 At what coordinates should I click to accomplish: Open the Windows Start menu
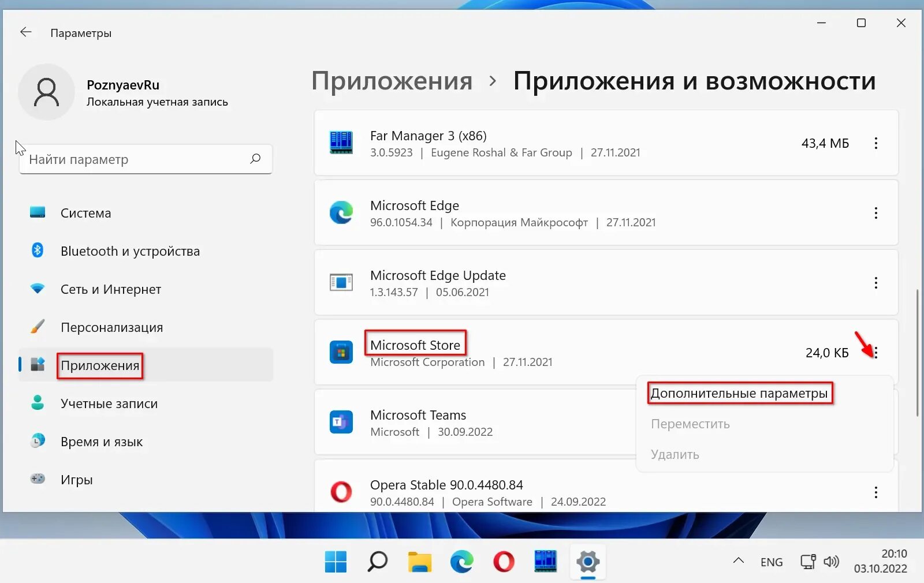click(x=336, y=561)
